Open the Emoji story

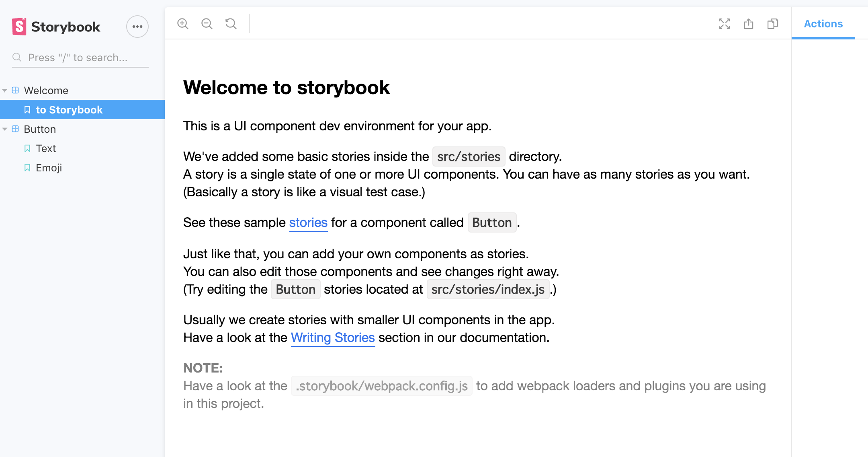82,168
